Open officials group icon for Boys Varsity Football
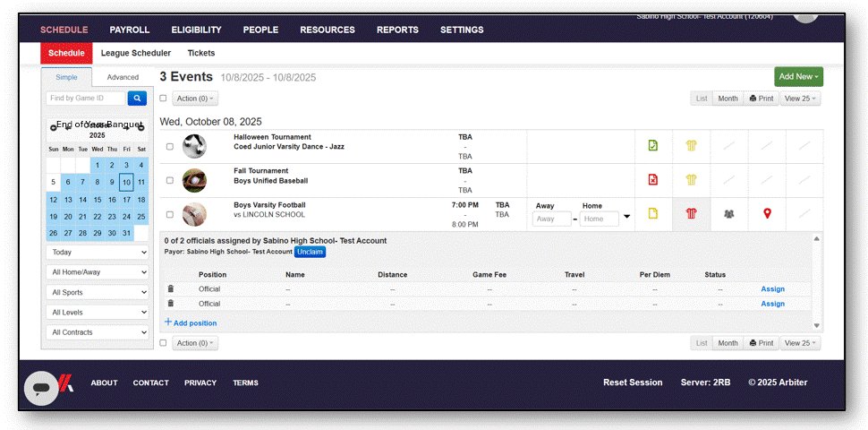Image resolution: width=868 pixels, height=430 pixels. [729, 214]
